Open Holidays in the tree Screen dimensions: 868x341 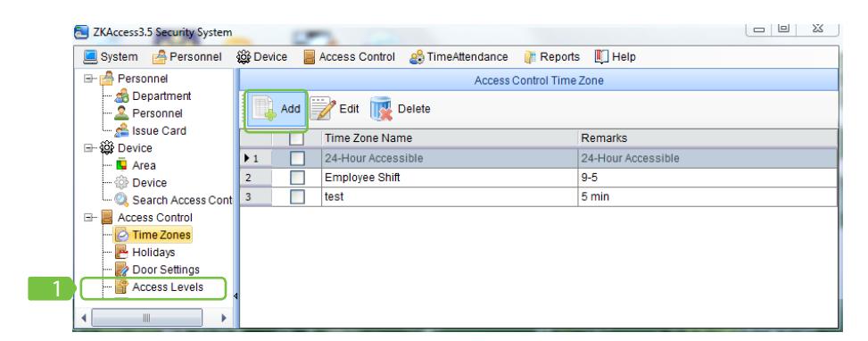(x=153, y=253)
